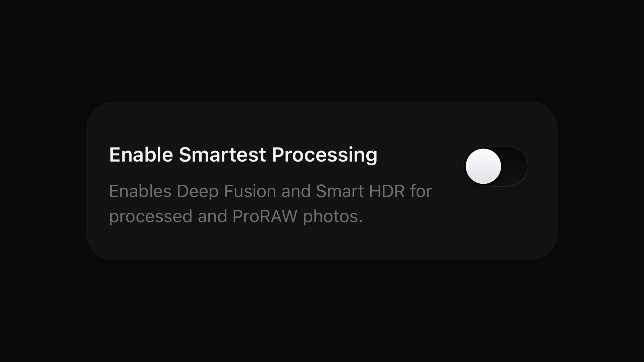The height and width of the screenshot is (362, 644).
Task: Click the description's second line starting processed
Action: [236, 217]
